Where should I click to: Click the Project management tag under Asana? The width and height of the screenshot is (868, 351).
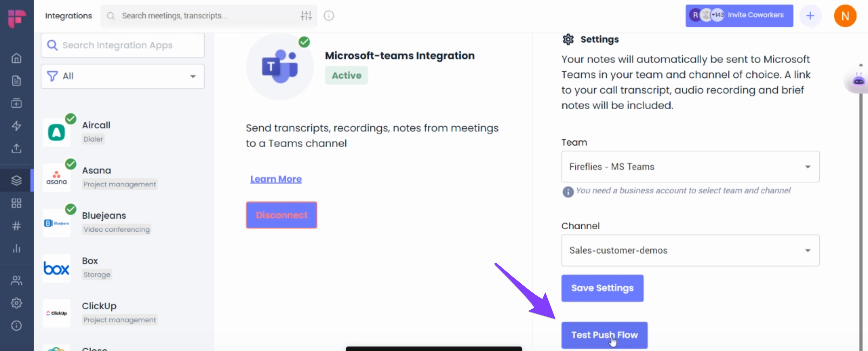[x=120, y=184]
